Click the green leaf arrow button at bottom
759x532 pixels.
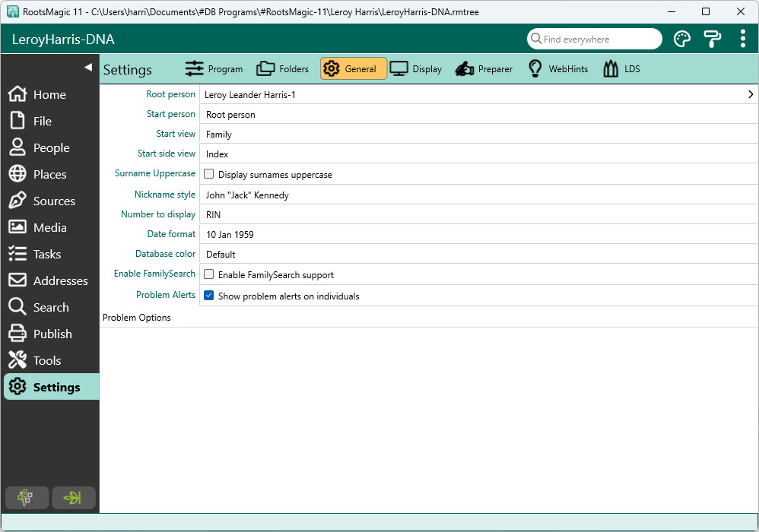click(x=74, y=498)
